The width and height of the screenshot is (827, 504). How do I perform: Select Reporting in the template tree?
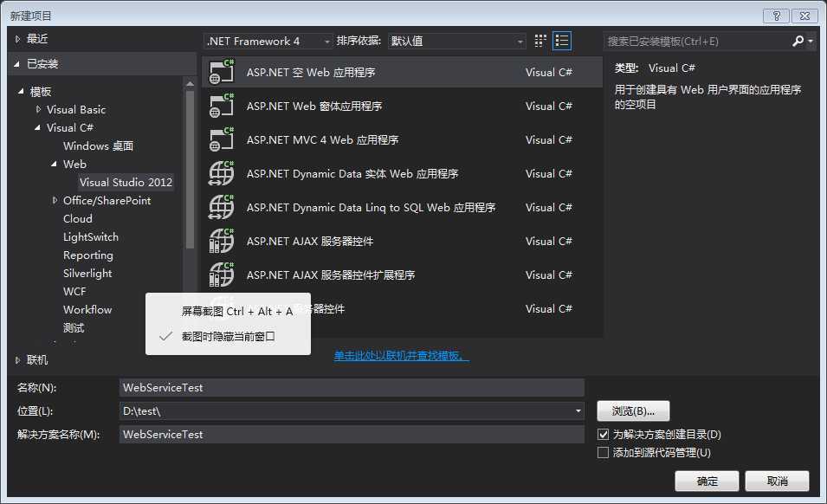(x=88, y=255)
